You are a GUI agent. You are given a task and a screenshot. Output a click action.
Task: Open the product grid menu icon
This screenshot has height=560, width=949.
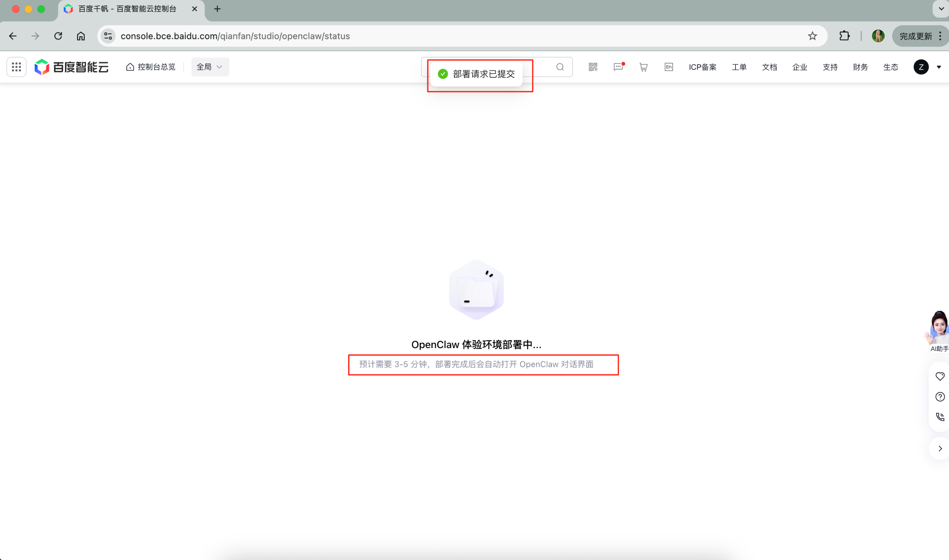[16, 67]
